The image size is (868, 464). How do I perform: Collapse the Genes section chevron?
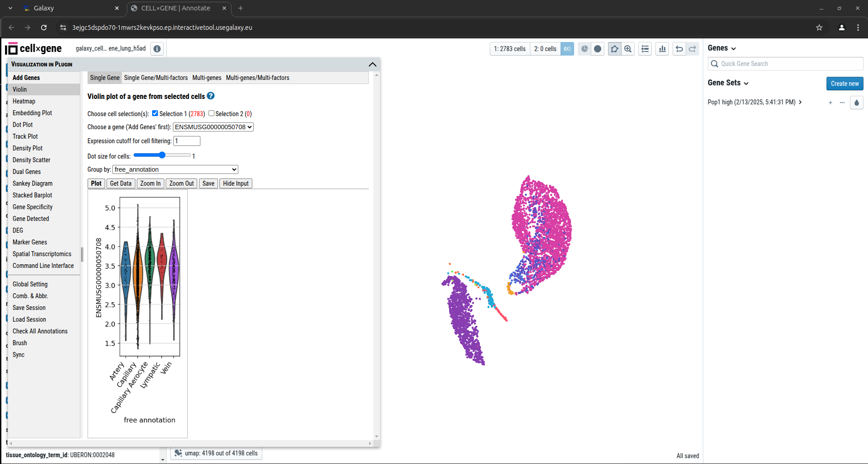tap(733, 48)
